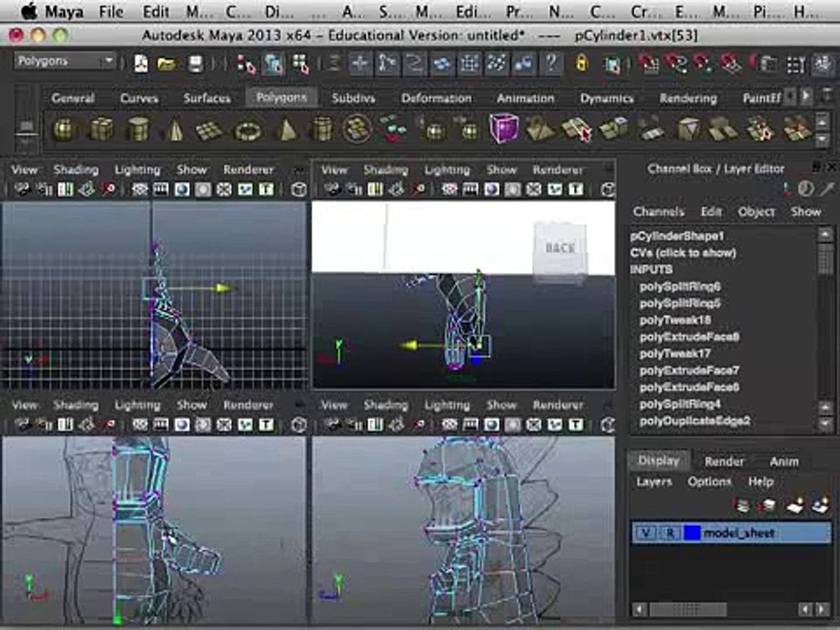
Task: Click the purple cube shelf icon
Action: [x=504, y=128]
